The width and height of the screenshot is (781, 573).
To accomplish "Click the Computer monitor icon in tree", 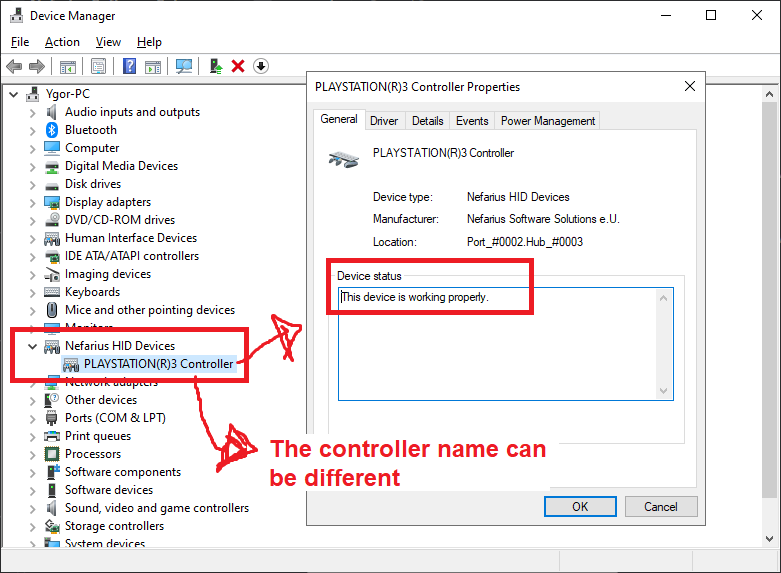I will pyautogui.click(x=52, y=148).
